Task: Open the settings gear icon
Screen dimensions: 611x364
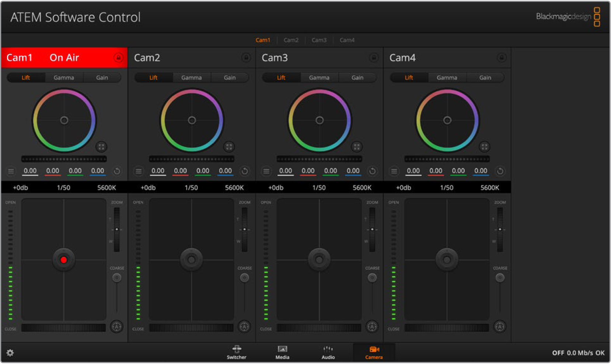Action: tap(10, 353)
